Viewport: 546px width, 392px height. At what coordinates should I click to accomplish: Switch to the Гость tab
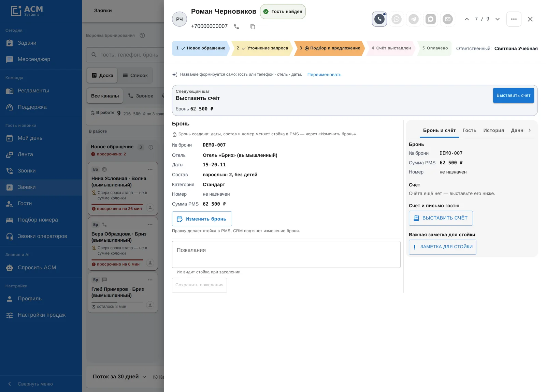pos(469,131)
